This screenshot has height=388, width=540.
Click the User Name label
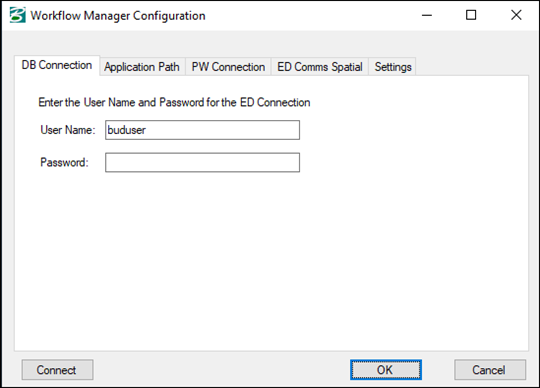coord(68,130)
